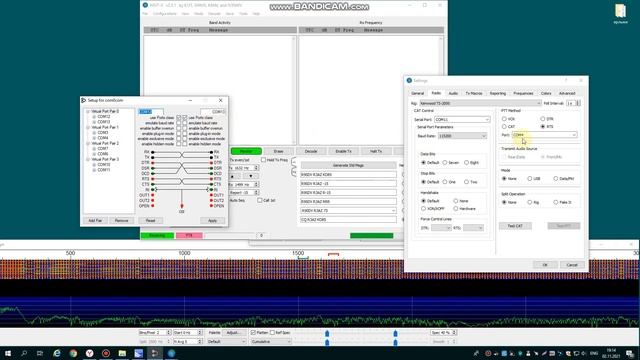Open the notification center icon in the tray

pyautogui.click(x=630, y=353)
